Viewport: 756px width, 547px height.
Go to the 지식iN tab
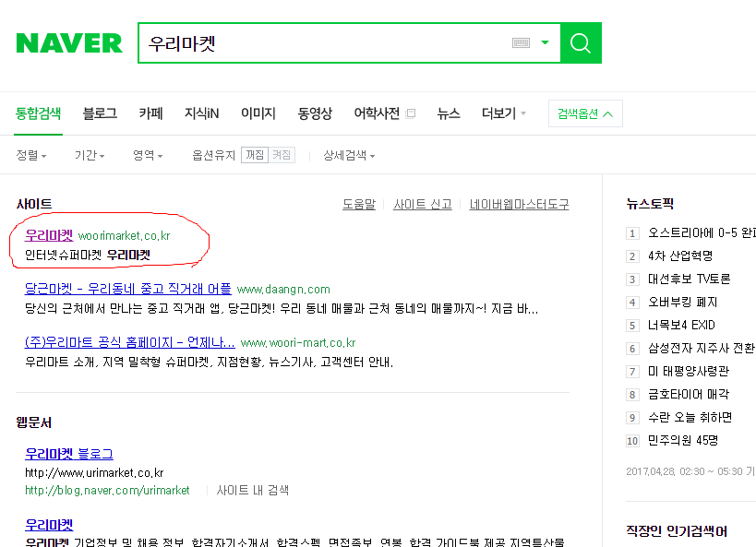[x=201, y=113]
